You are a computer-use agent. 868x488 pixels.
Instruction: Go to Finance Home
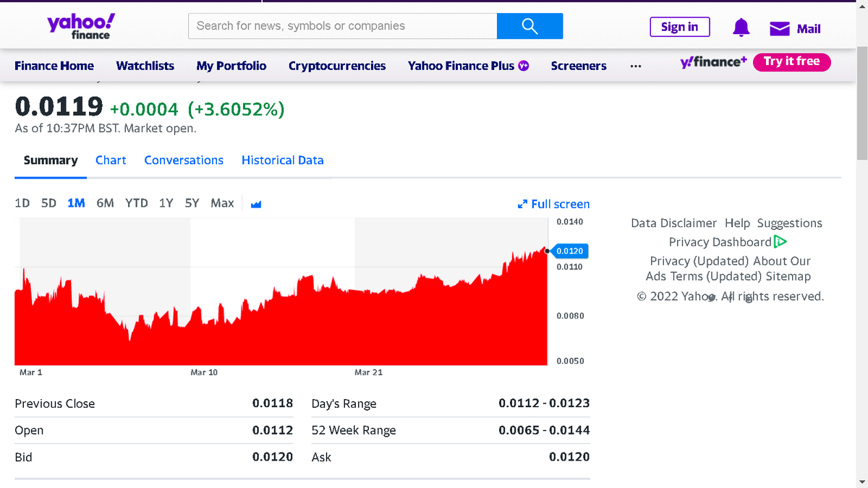54,66
